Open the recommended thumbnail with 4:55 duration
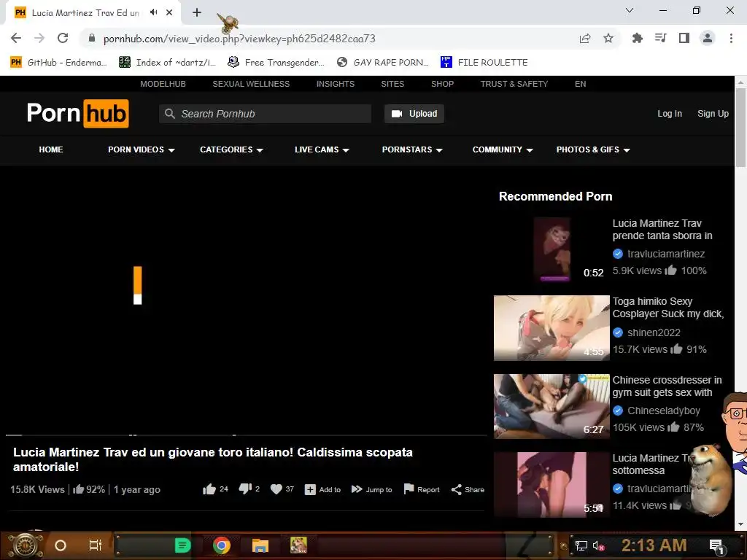The height and width of the screenshot is (560, 747). 551,328
